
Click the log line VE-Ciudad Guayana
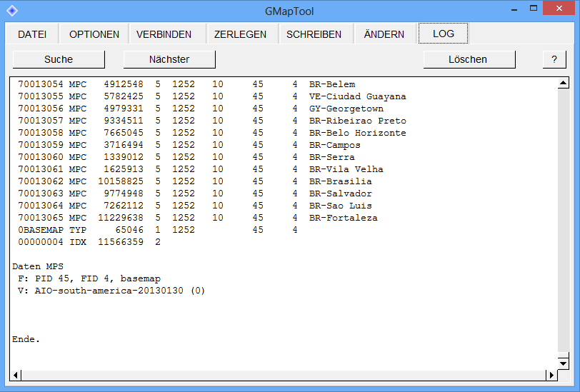click(x=212, y=96)
